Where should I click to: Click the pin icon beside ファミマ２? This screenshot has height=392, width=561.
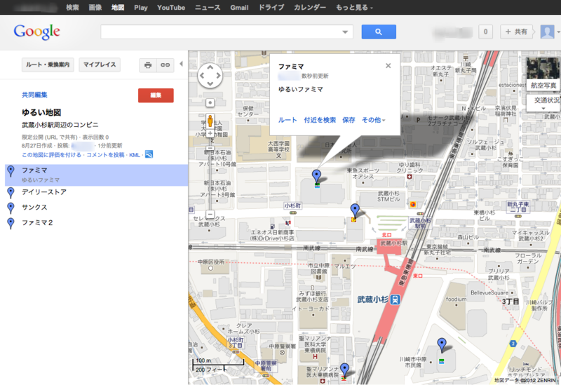tap(11, 224)
